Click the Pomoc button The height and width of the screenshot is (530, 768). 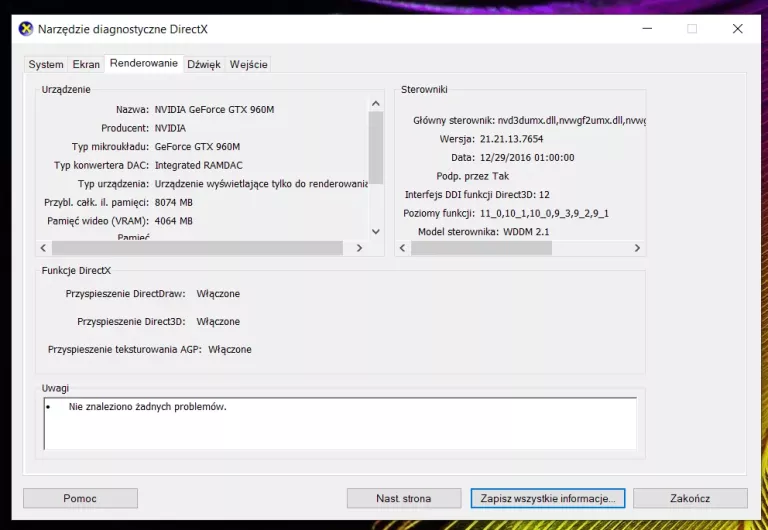(80, 498)
